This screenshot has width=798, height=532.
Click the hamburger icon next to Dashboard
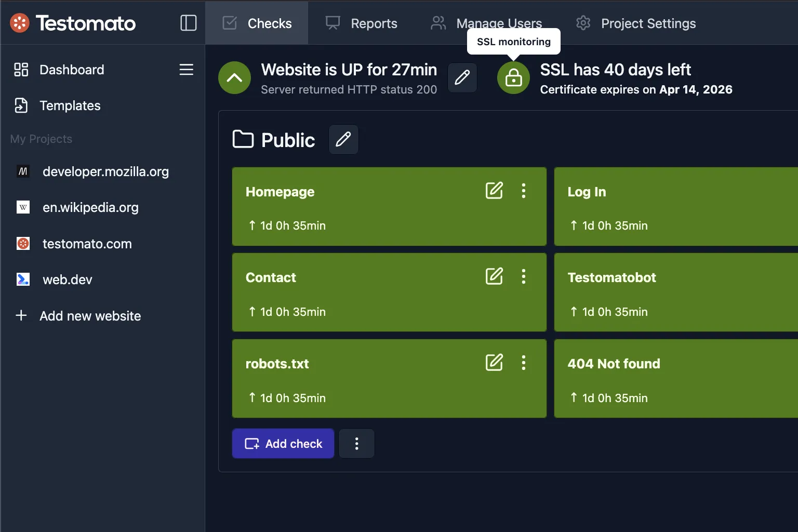(186, 70)
